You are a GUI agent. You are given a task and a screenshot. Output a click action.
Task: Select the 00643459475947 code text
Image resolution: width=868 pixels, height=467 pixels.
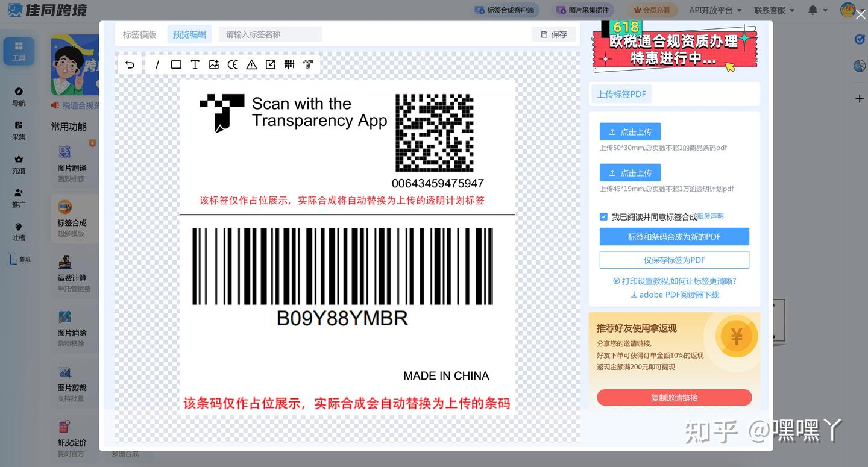pyautogui.click(x=438, y=183)
